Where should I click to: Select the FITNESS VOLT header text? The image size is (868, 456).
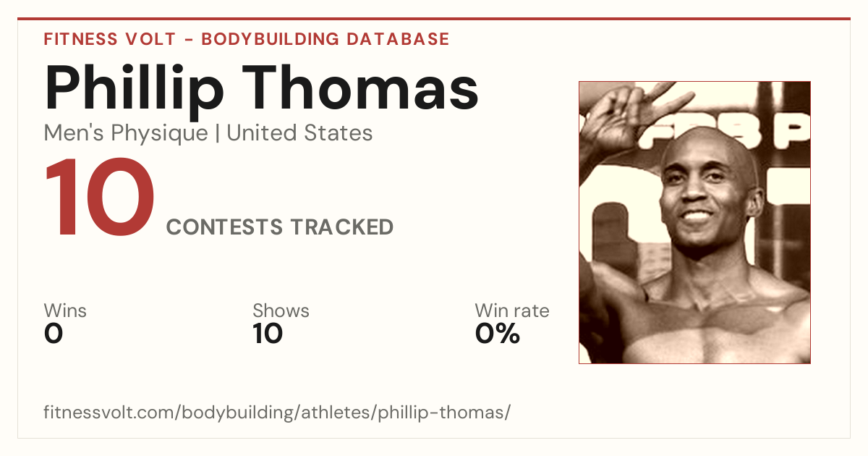point(110,39)
